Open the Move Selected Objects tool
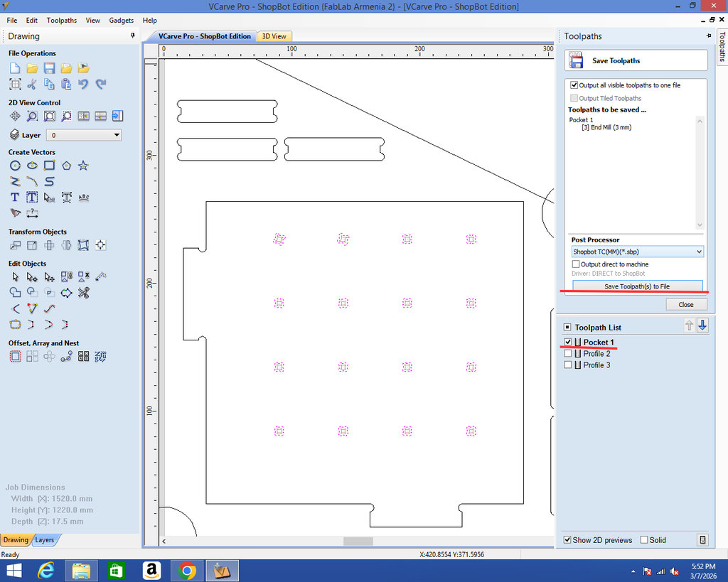This screenshot has height=582, width=728. (x=15, y=245)
